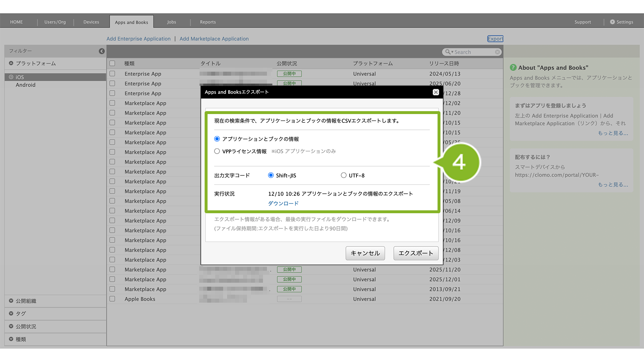The height and width of the screenshot is (362, 644).
Task: Click the ダウンロード link
Action: click(283, 203)
